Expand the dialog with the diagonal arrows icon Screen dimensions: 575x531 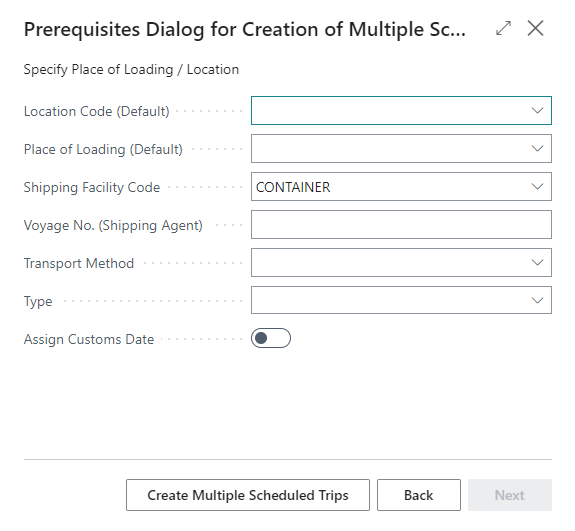[x=503, y=28]
